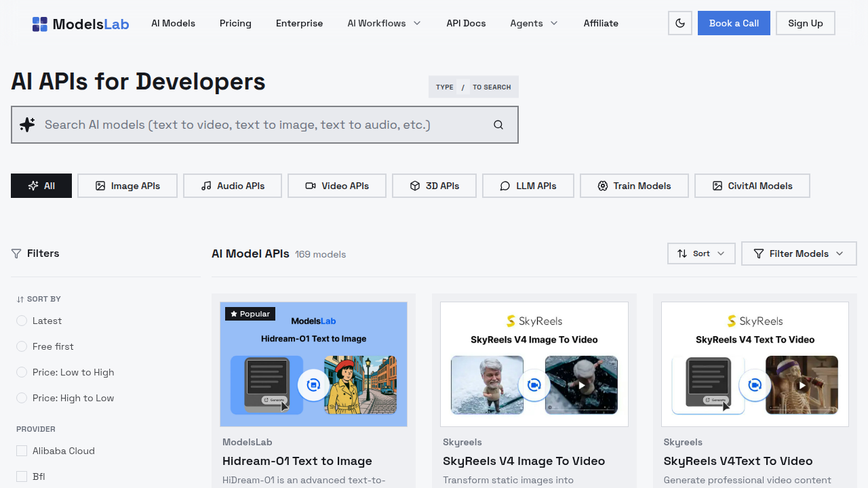Check the Alibaba Cloud provider checkbox
868x488 pixels.
pyautogui.click(x=22, y=451)
